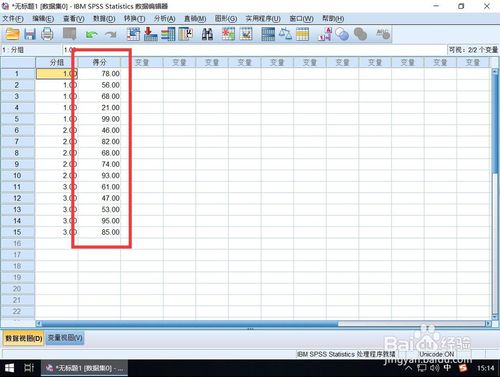Open the 分析(A) menu

pyautogui.click(x=164, y=19)
